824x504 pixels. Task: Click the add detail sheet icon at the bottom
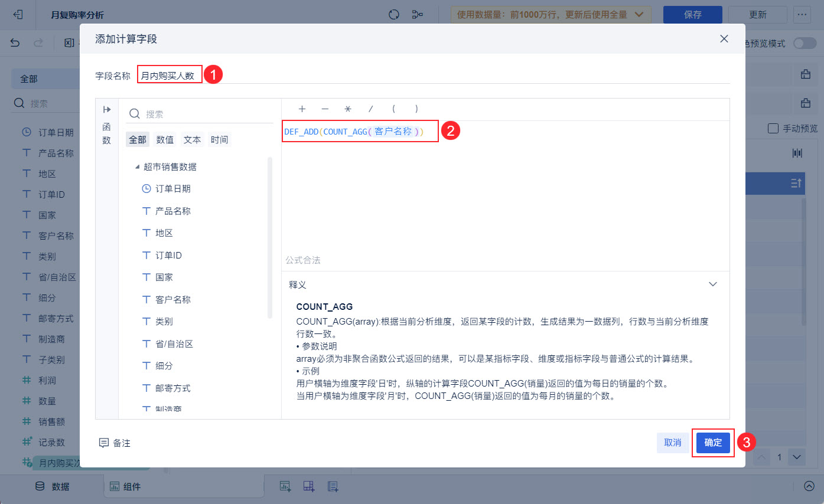pos(333,486)
